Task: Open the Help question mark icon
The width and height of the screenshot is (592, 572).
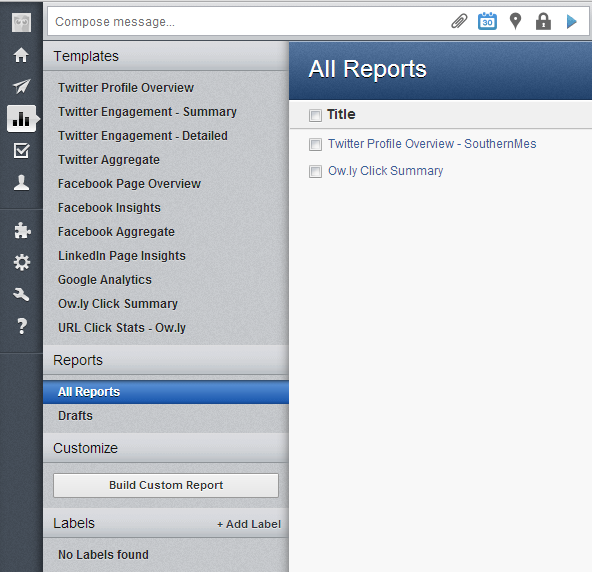Action: 22,326
